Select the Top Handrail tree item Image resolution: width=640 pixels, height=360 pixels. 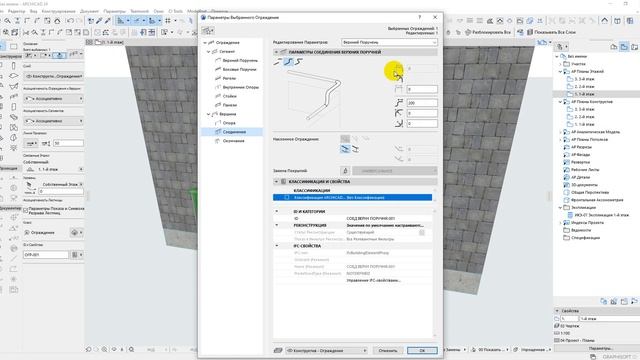tap(240, 60)
